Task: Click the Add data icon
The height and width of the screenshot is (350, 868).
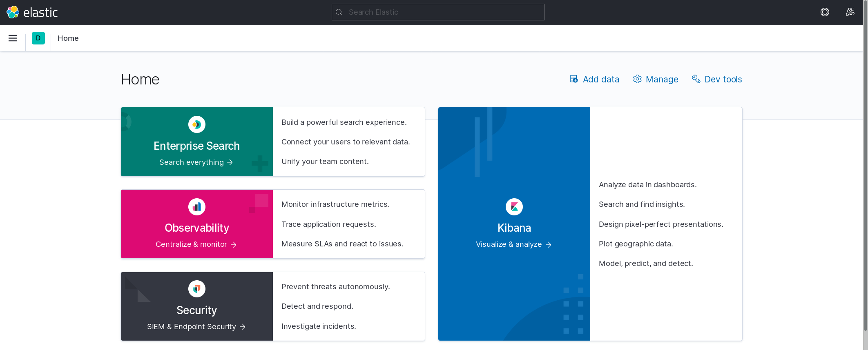Action: pyautogui.click(x=574, y=79)
